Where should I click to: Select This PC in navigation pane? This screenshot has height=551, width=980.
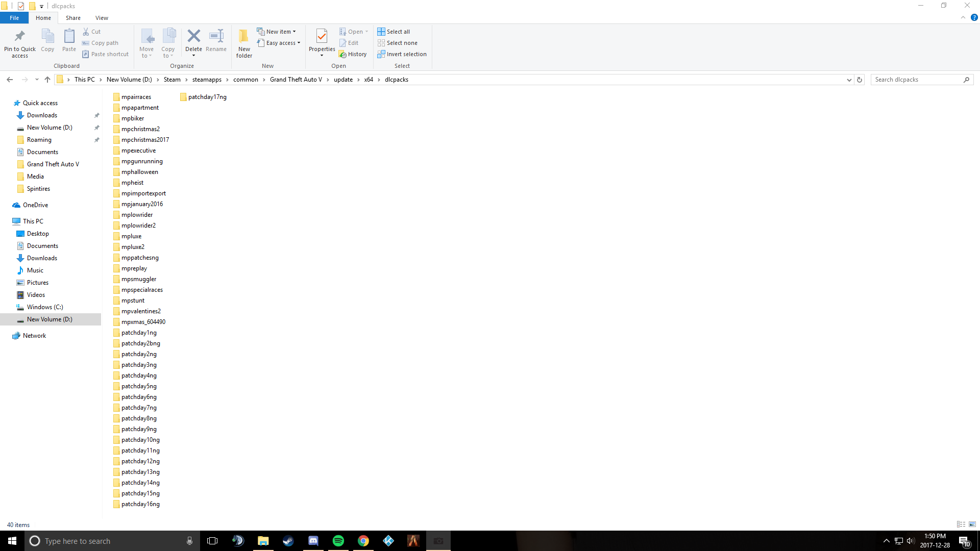pos(33,221)
